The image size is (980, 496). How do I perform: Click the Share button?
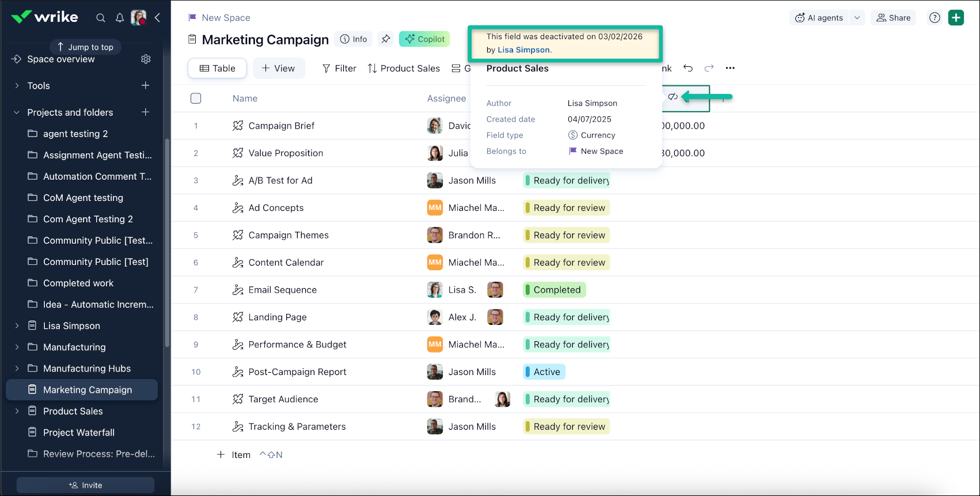[x=894, y=18]
